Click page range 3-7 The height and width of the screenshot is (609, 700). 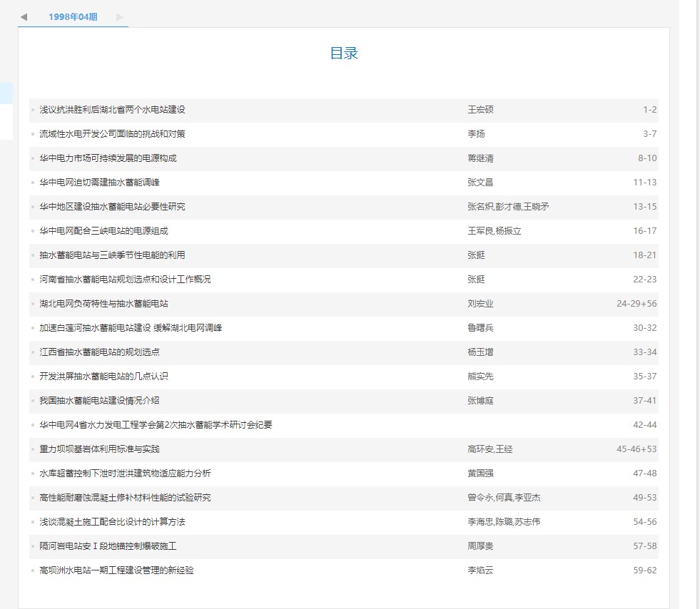coord(650,134)
